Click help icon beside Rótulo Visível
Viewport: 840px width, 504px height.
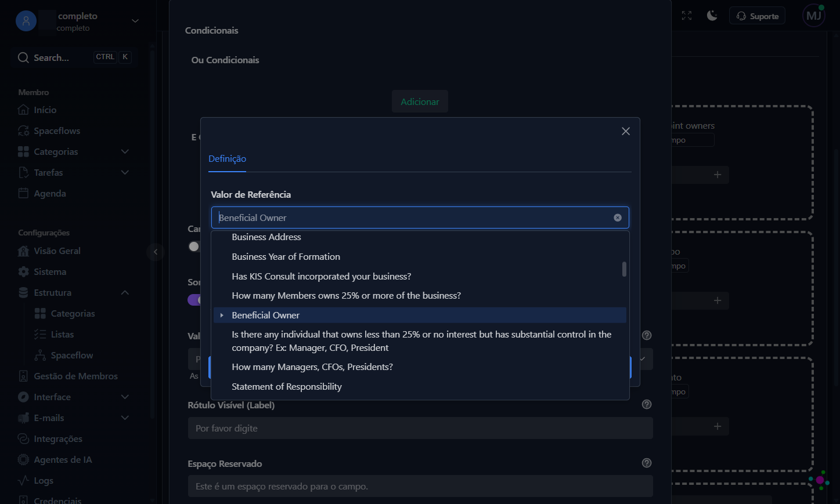click(647, 404)
